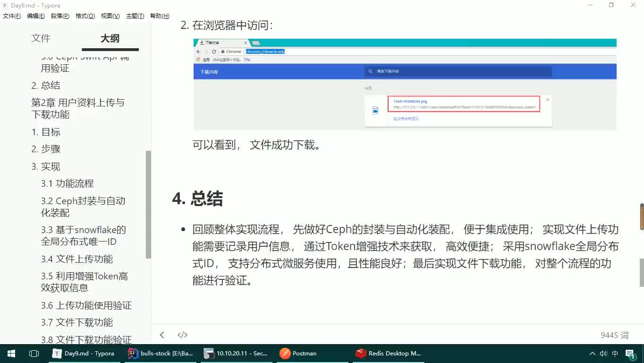Open Redis Desktop Manager from taskbar
Viewport: 644px width, 363px height.
click(389, 353)
